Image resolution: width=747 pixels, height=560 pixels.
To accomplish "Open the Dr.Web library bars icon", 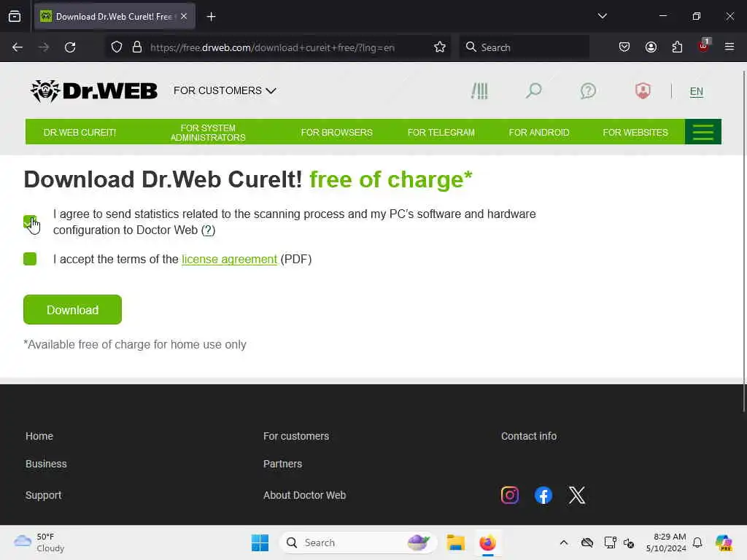I will (479, 90).
